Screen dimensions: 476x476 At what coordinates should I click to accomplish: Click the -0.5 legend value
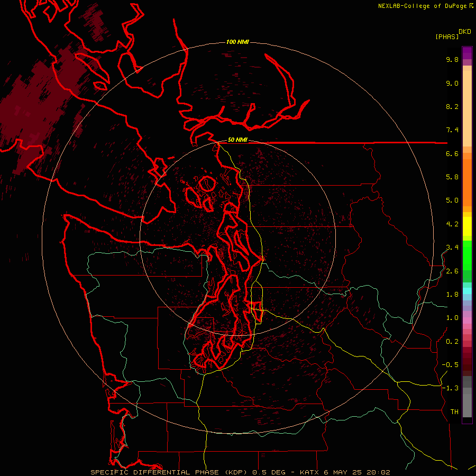(x=450, y=365)
